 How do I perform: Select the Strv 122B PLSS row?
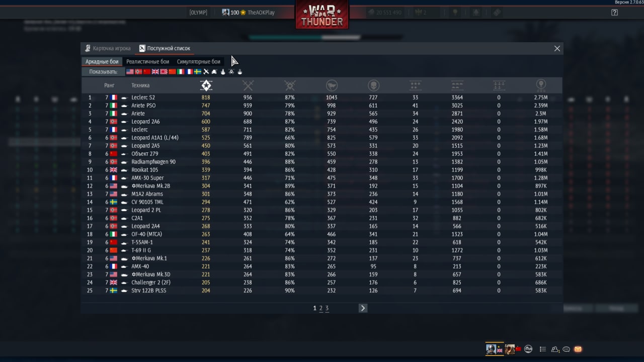pyautogui.click(x=321, y=291)
